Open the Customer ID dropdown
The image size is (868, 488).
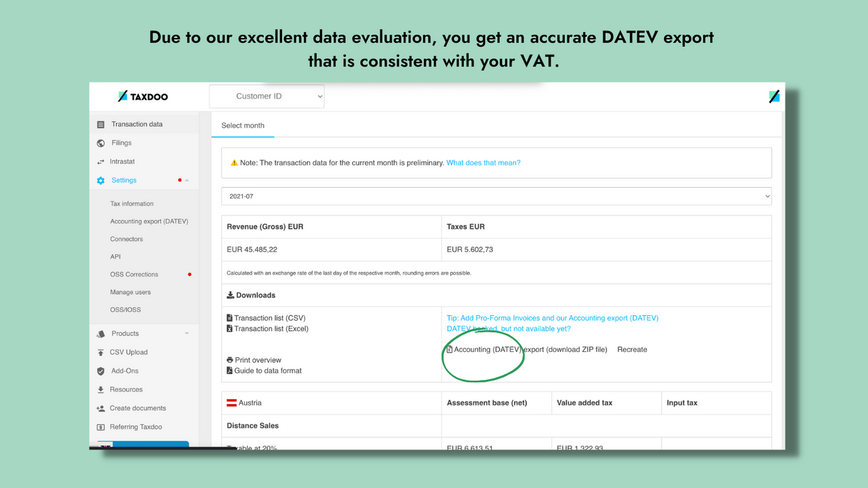click(267, 96)
